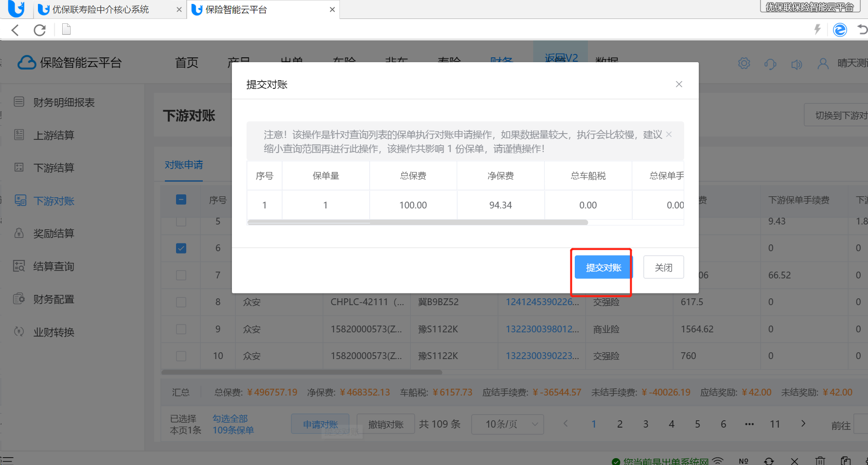Viewport: 868px width, 465px height.
Task: Open policy link 1322300390223...
Action: (542, 356)
